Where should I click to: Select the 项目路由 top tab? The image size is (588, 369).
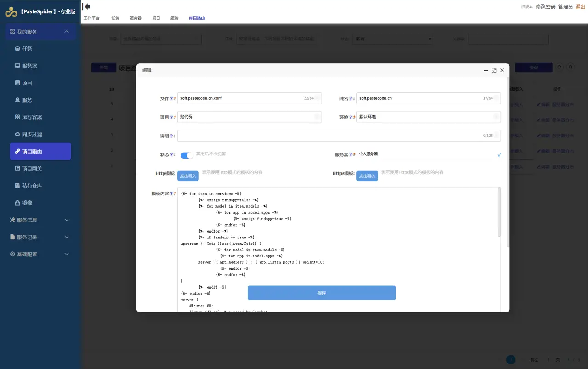197,18
